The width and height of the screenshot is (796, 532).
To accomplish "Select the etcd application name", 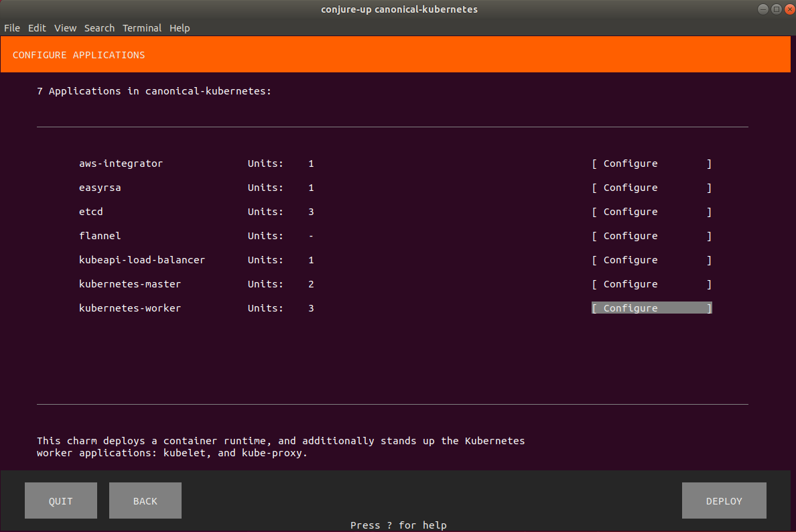I will [x=91, y=212].
